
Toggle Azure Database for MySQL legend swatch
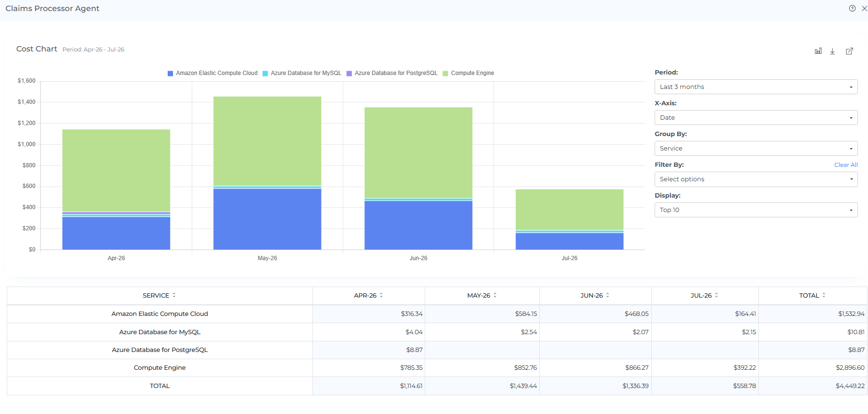(x=265, y=74)
